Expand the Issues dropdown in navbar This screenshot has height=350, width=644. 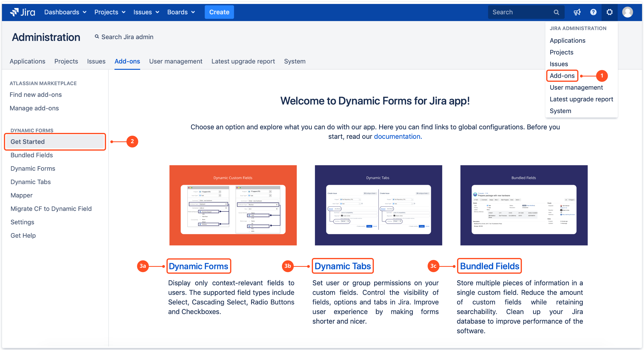pos(146,12)
